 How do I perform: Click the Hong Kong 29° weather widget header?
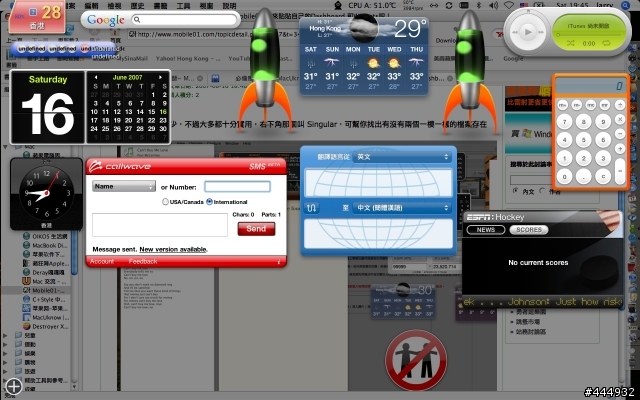364,29
